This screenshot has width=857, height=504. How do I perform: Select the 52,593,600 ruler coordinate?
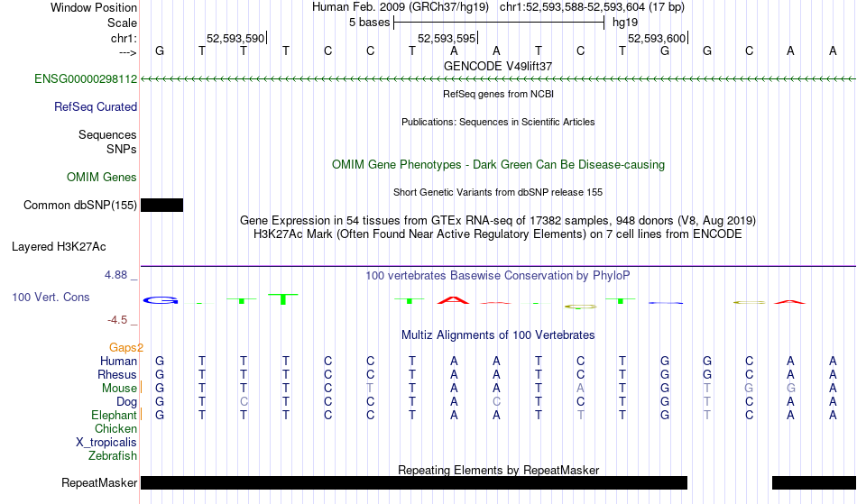tap(657, 38)
